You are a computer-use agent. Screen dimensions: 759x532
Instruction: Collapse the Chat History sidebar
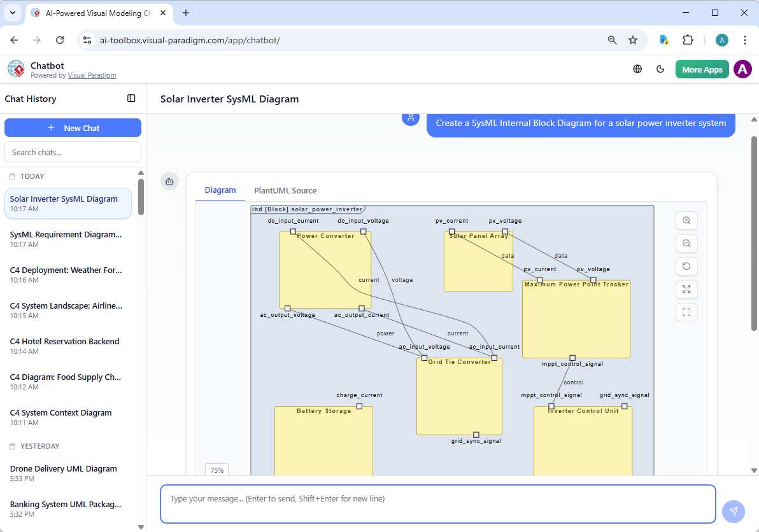(x=131, y=98)
